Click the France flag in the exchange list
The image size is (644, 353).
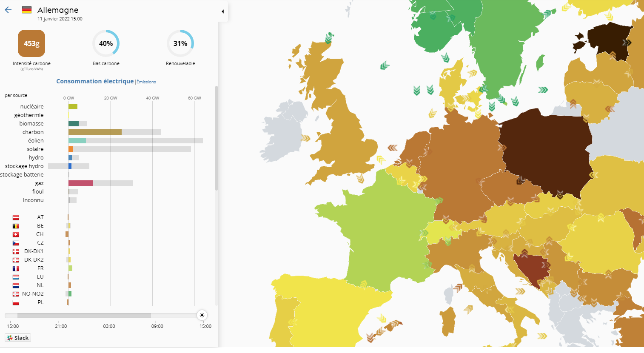16,268
